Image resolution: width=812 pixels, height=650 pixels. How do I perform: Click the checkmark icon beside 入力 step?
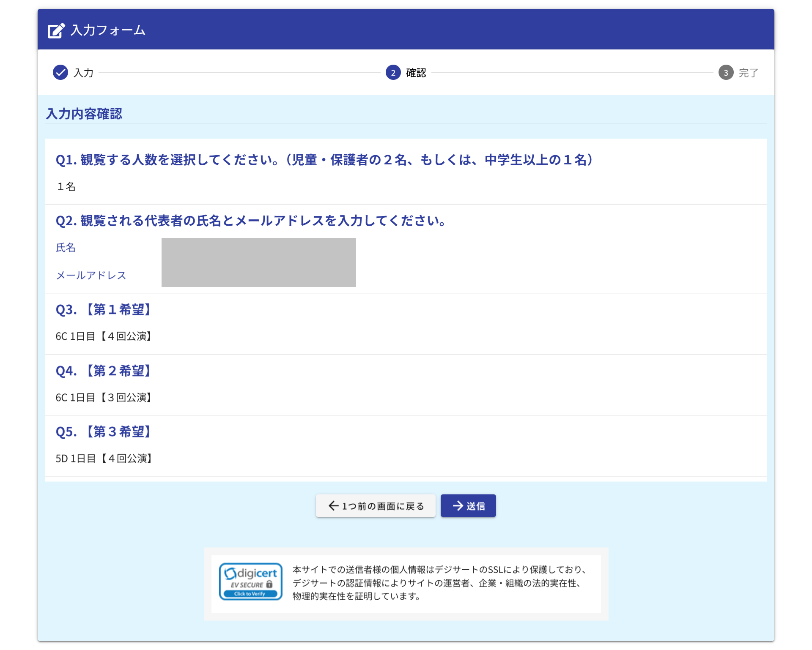60,72
